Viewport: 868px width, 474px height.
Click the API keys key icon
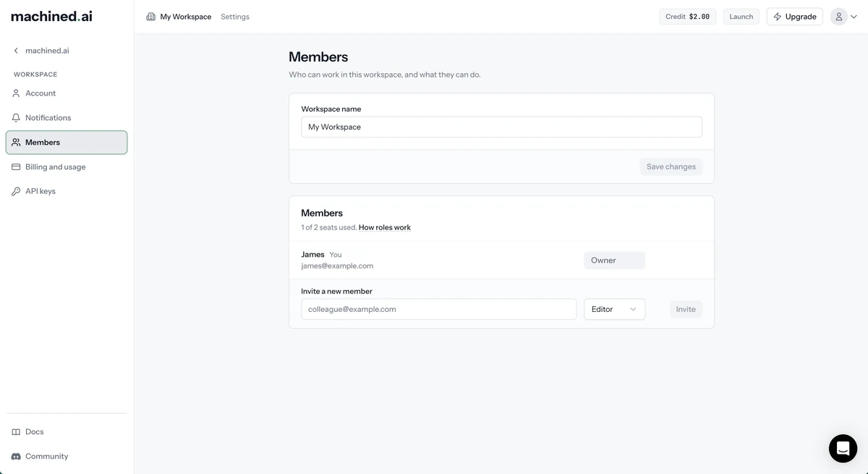point(16,192)
